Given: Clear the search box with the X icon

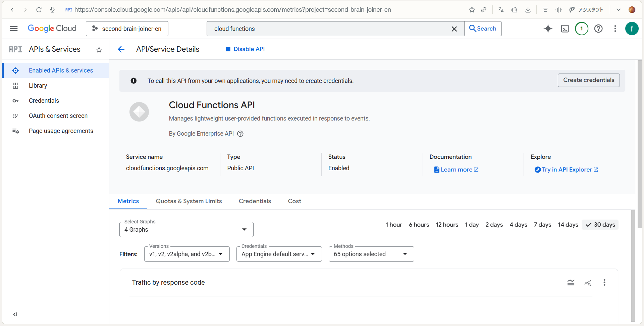Looking at the screenshot, I should coord(454,29).
